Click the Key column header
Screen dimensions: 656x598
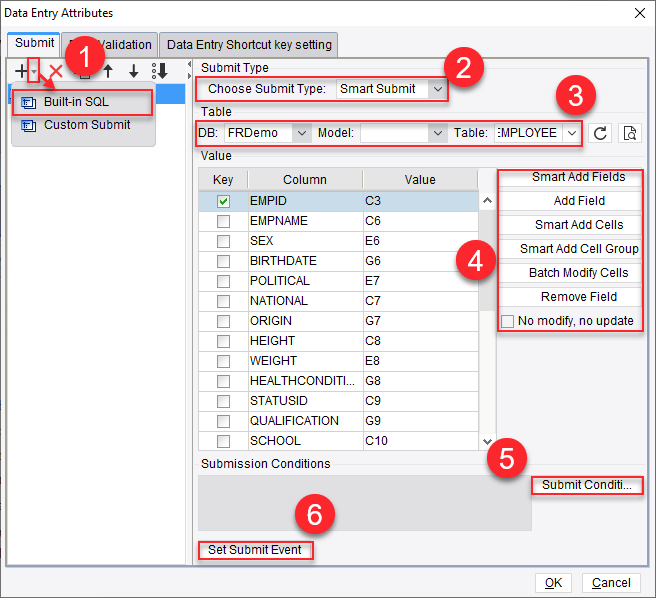click(223, 180)
